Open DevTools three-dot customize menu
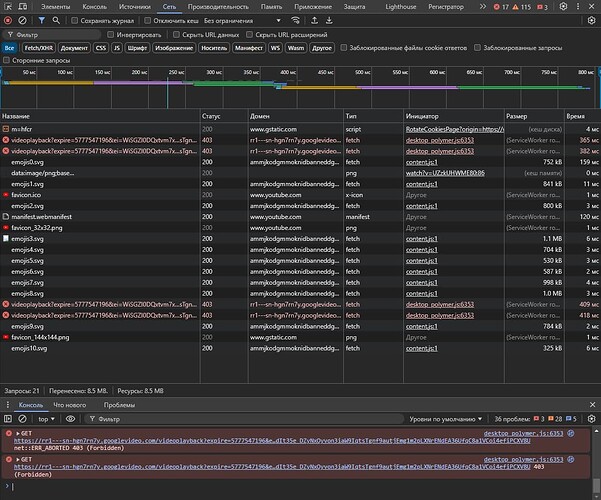The height and width of the screenshot is (500, 601). point(578,7)
